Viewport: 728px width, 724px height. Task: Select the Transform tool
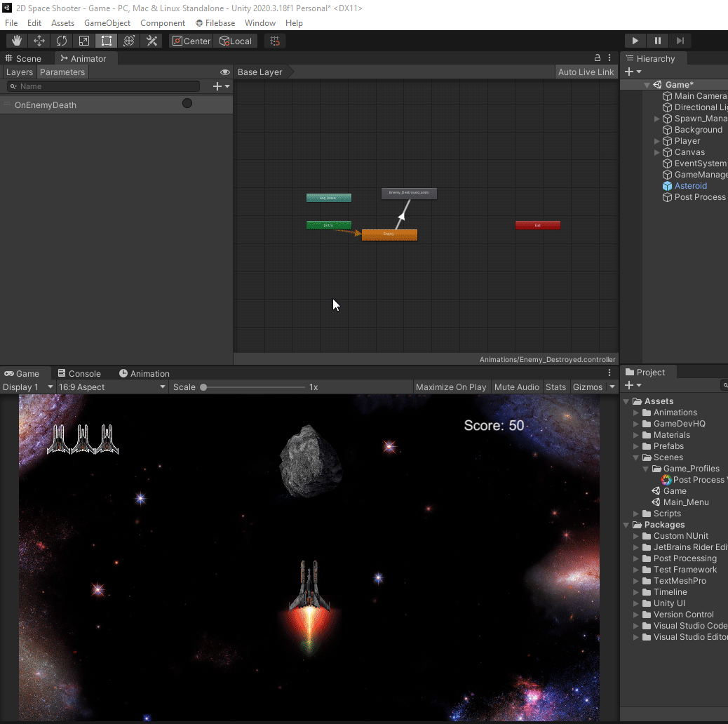pyautogui.click(x=129, y=41)
